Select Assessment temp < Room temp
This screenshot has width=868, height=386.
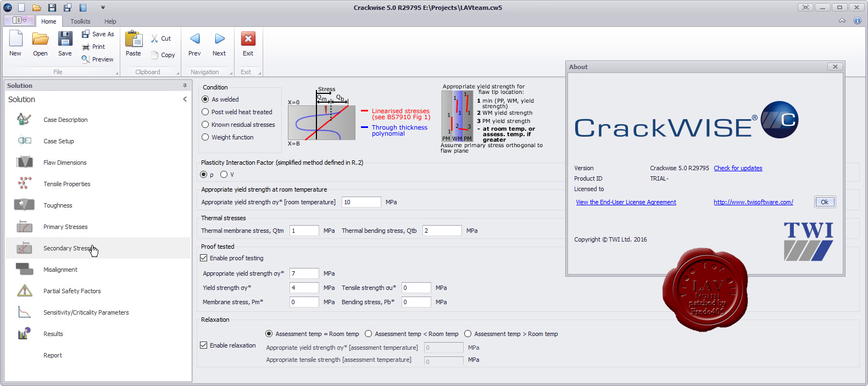click(368, 334)
